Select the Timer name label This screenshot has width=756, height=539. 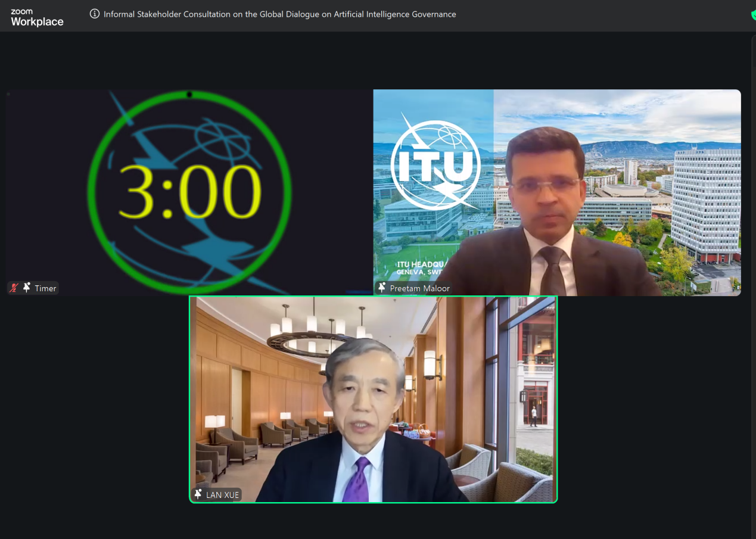(x=45, y=288)
